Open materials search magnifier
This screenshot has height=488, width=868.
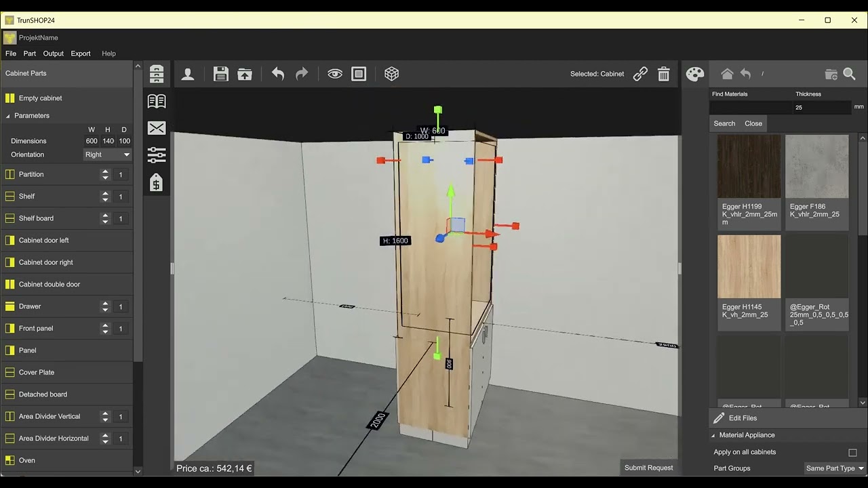point(849,74)
